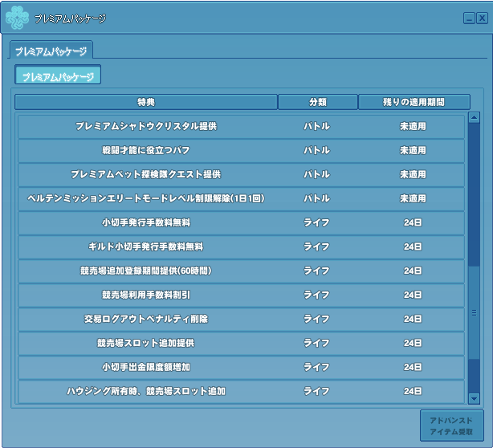This screenshot has height=448, width=493.
Task: Click the scrollbar thumb grip
Action: click(x=474, y=312)
